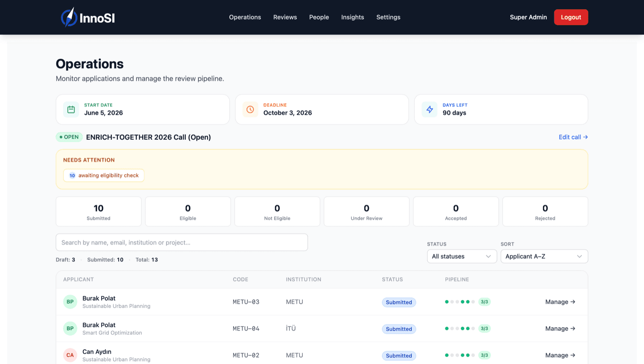Viewport: 644px width, 364px height.
Task: Open the Applicant A–Z sort dropdown
Action: (x=544, y=256)
